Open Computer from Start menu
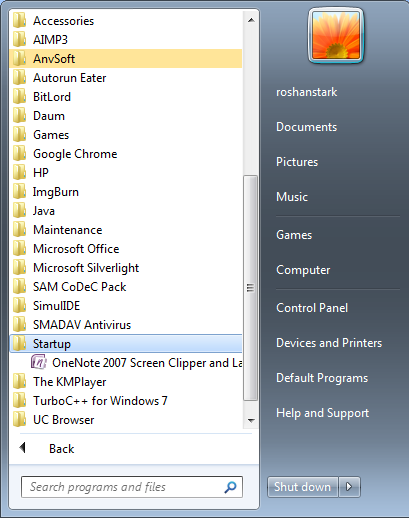This screenshot has height=518, width=409. coord(303,270)
